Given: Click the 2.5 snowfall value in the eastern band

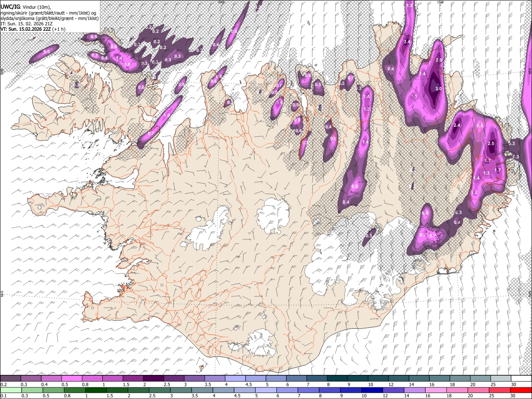Looking at the screenshot, I should 491,143.
